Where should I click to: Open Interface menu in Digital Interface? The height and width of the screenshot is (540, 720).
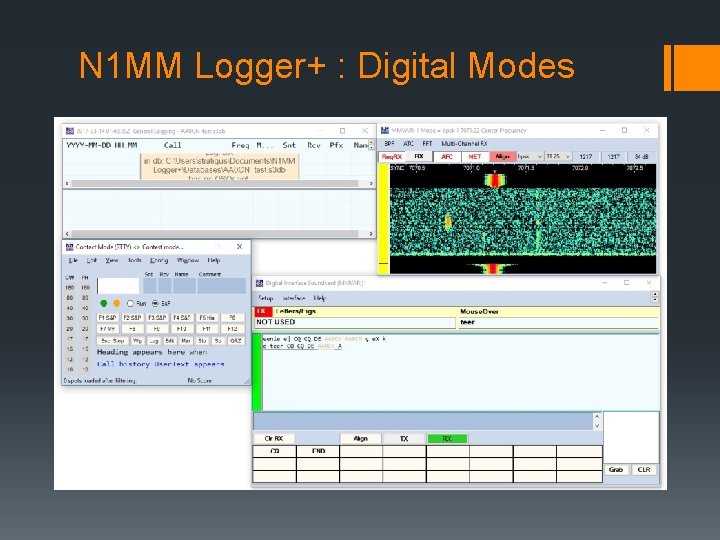[x=294, y=298]
